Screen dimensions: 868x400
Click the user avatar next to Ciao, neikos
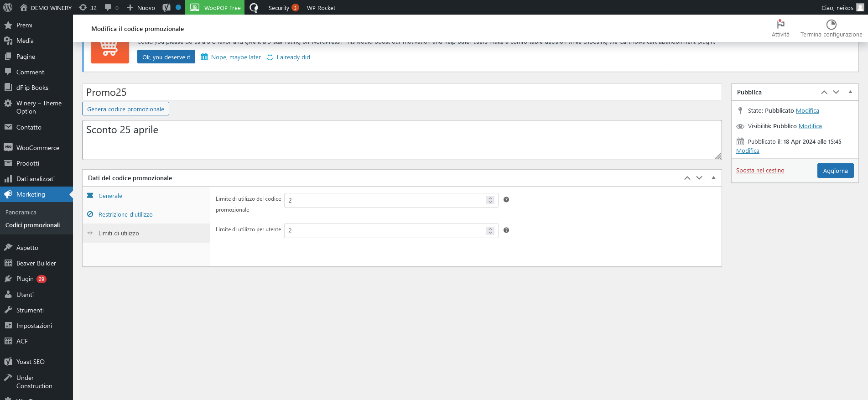pyautogui.click(x=860, y=8)
